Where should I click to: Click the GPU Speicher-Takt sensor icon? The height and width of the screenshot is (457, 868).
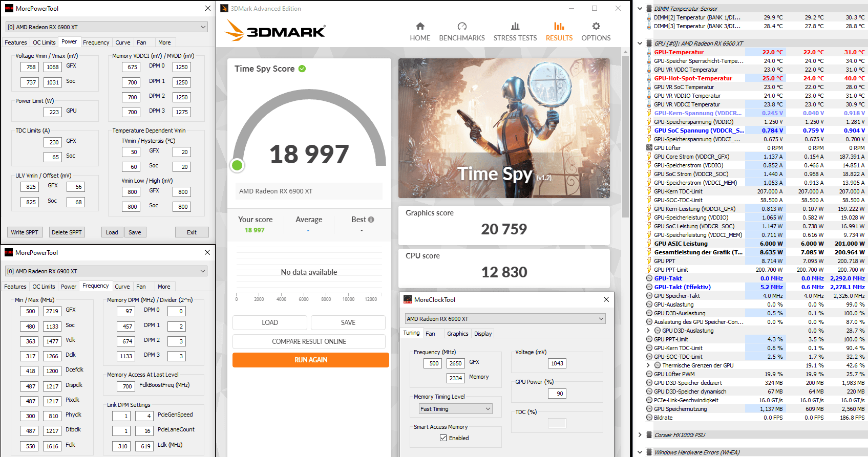point(649,296)
